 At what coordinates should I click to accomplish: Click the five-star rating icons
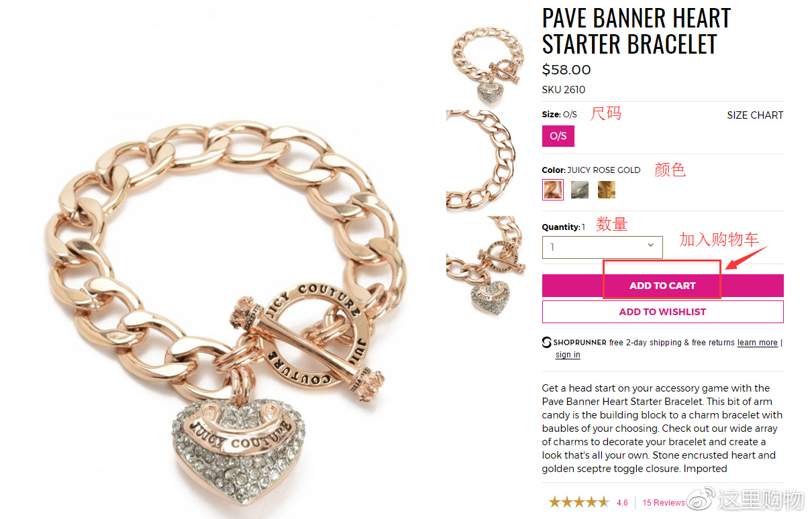click(x=578, y=502)
